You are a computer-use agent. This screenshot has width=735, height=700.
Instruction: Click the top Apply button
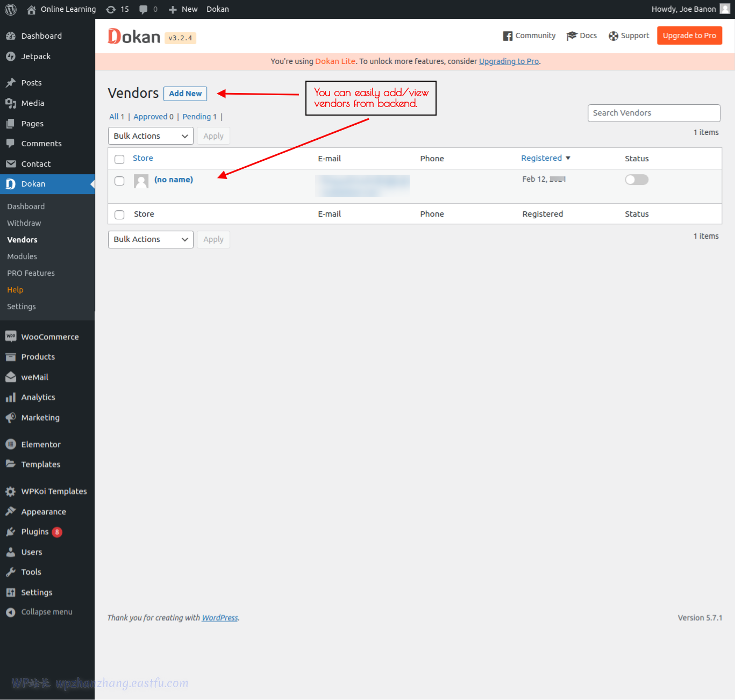(213, 136)
